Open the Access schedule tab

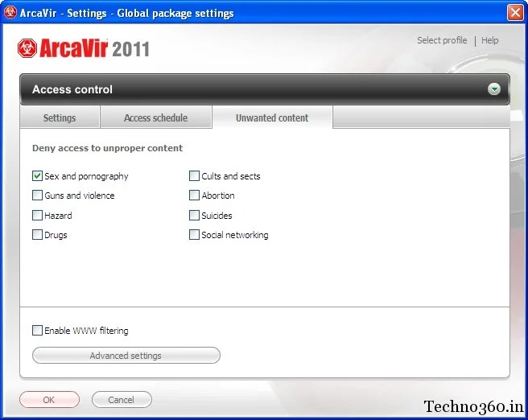pyautogui.click(x=156, y=117)
